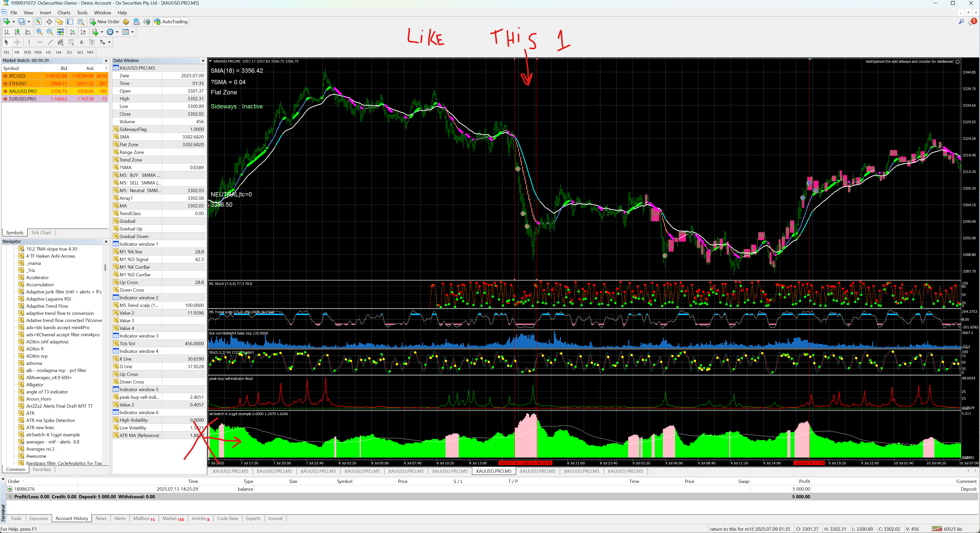Open the Periods clock dropdown arrow
Image resolution: width=980 pixels, height=533 pixels.
tap(117, 32)
